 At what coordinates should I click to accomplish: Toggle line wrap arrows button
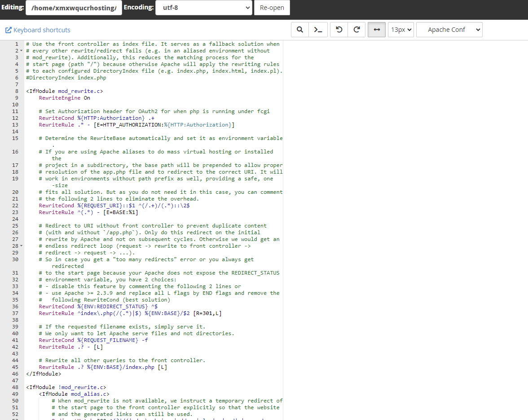[377, 30]
